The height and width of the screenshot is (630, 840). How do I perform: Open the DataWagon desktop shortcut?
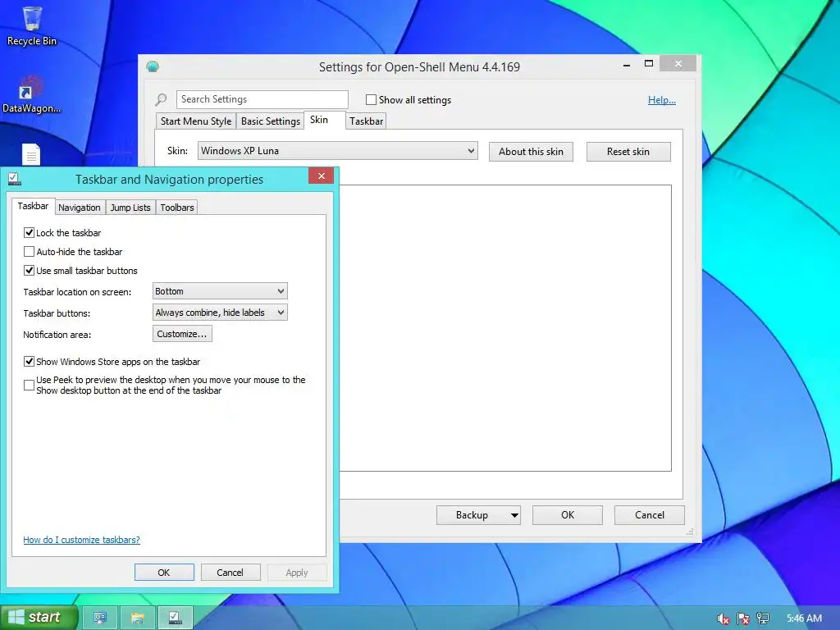(32, 94)
